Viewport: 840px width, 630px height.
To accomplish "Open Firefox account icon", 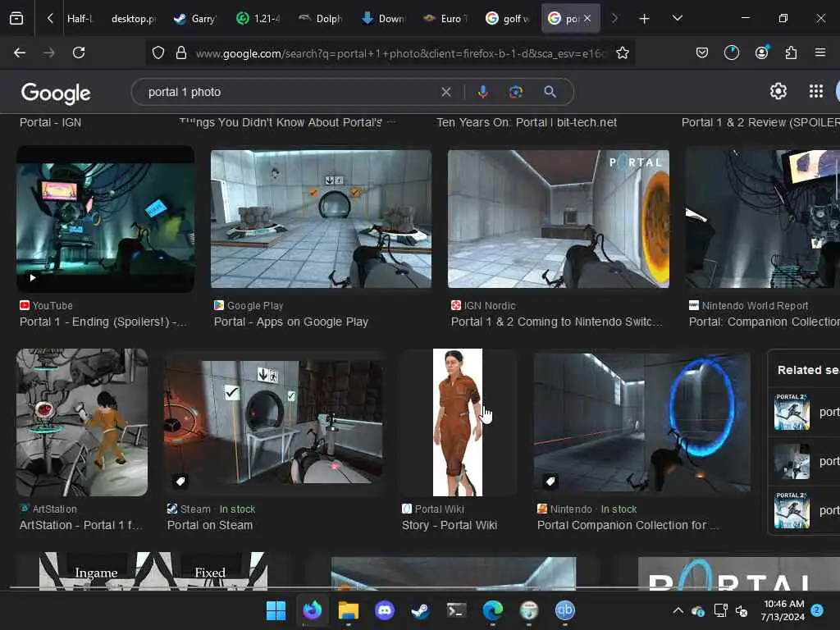I will pos(762,52).
